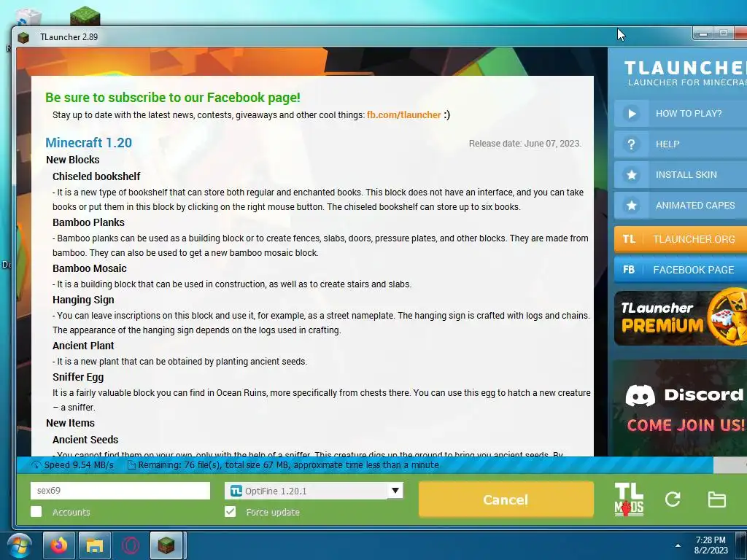Open the Windows Start menu
The image size is (747, 560).
pyautogui.click(x=19, y=545)
